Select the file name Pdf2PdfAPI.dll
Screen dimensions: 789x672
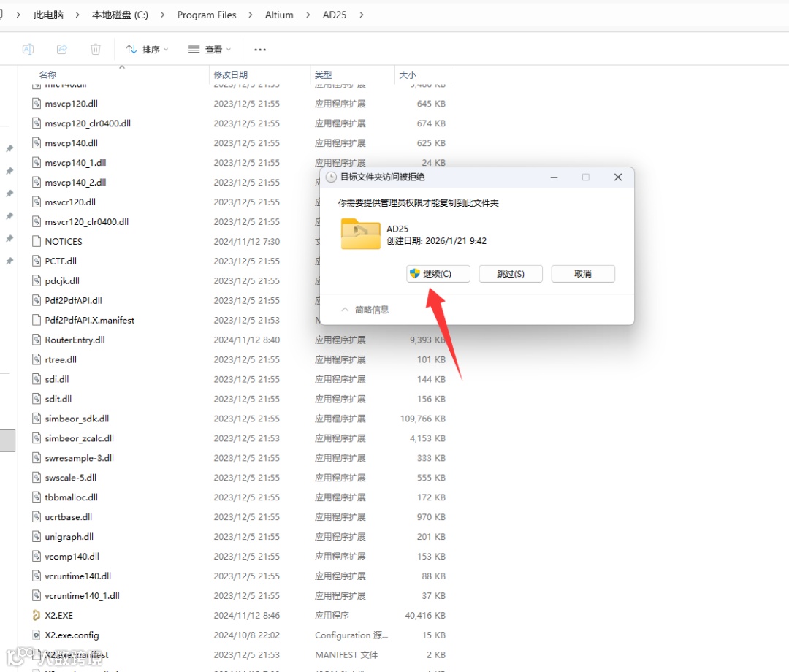(74, 300)
